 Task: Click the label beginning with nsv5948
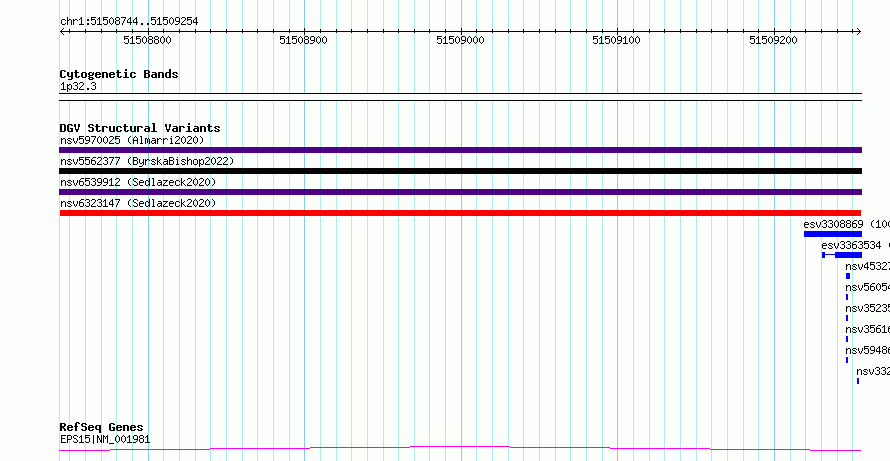tap(867, 350)
